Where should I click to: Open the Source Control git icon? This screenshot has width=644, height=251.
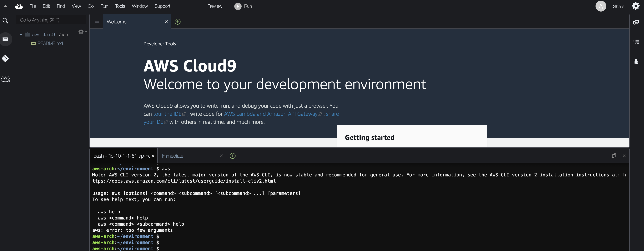pyautogui.click(x=5, y=58)
